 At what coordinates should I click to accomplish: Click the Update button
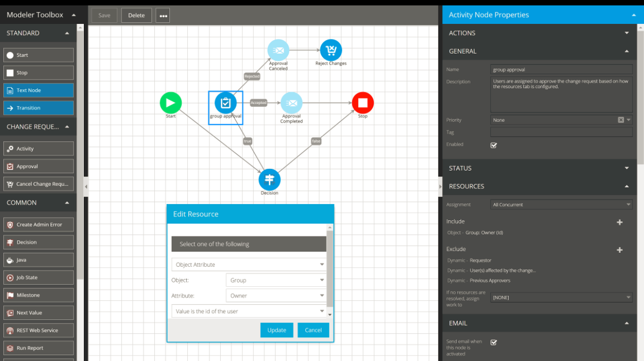point(277,330)
